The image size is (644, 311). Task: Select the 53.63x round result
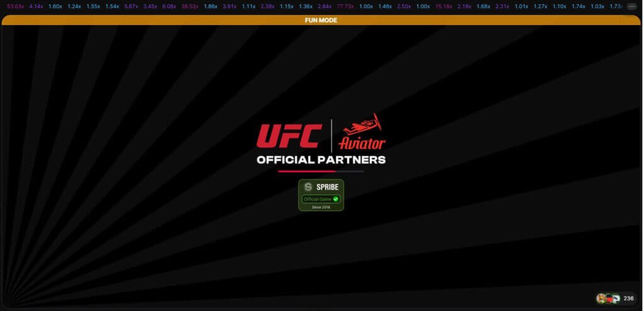[x=15, y=6]
